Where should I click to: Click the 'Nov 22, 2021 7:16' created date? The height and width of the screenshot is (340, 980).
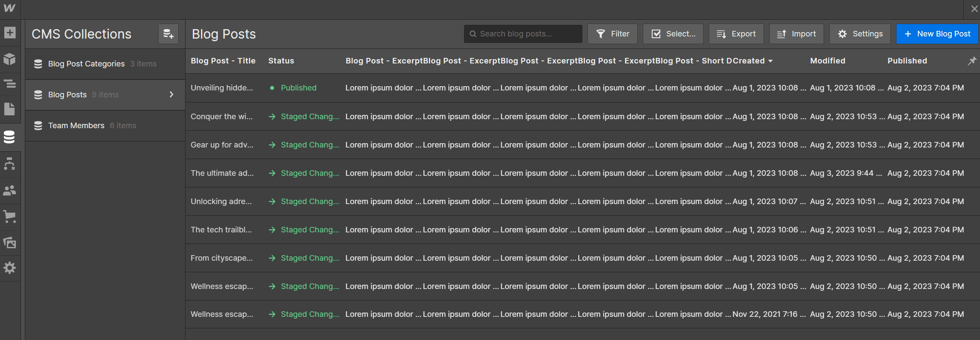tap(769, 314)
